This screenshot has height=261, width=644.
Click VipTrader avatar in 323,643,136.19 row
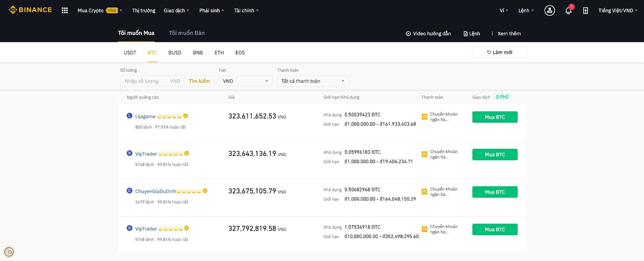[130, 153]
